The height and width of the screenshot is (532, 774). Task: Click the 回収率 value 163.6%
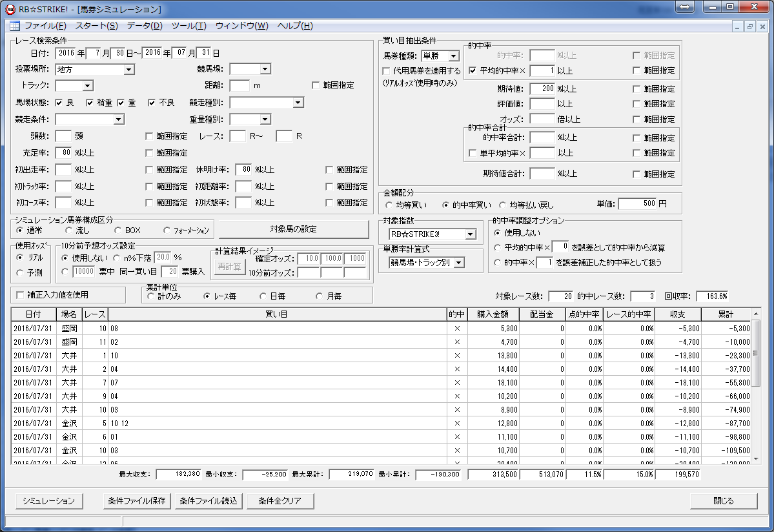(712, 296)
